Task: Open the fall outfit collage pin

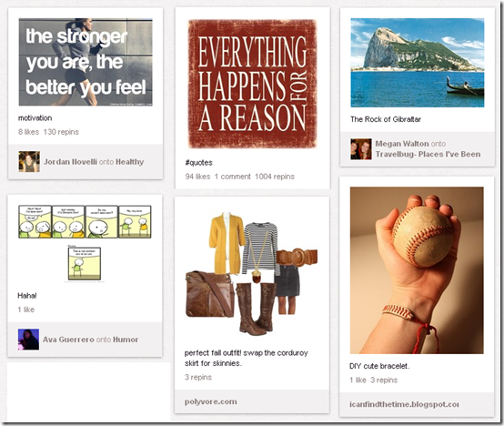Action: click(252, 274)
